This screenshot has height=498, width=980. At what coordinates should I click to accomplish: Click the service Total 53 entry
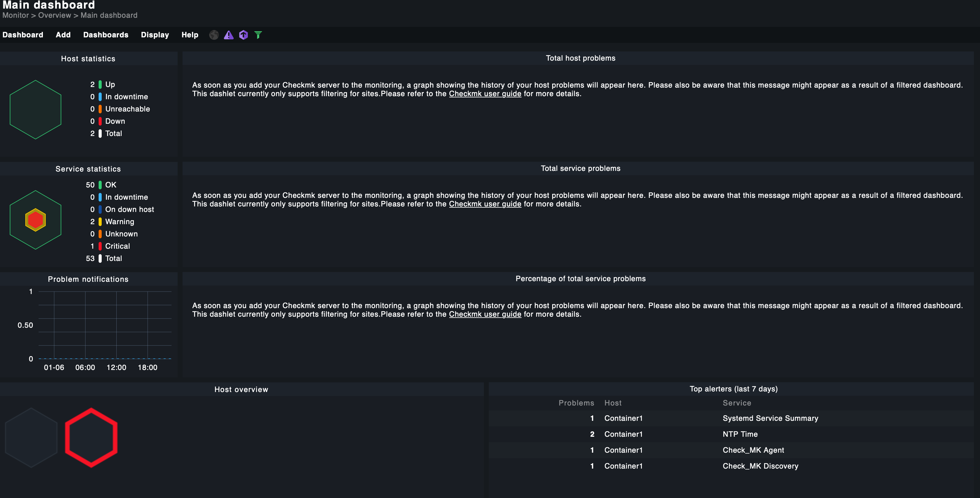pos(104,258)
